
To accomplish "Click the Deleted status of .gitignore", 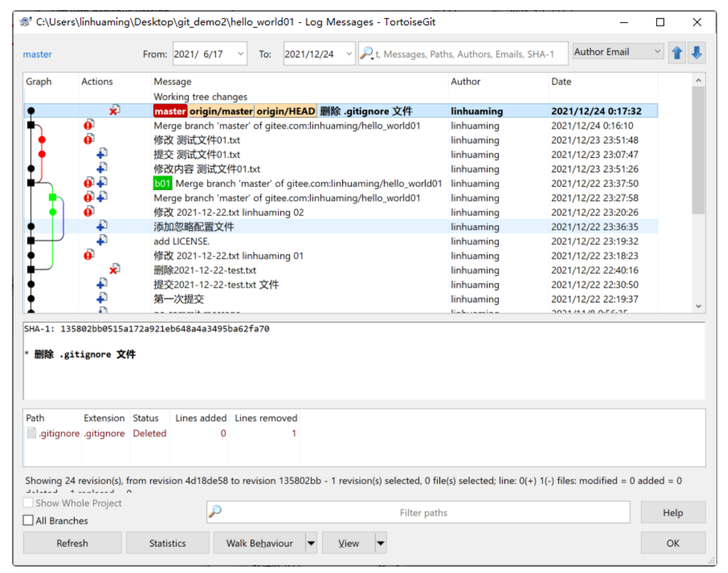I will 150,433.
